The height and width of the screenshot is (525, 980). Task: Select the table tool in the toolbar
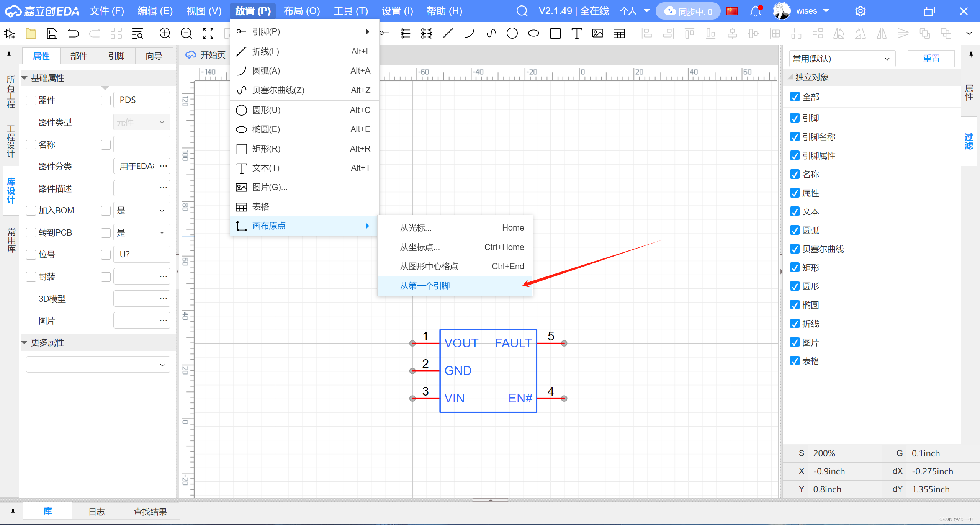coord(619,33)
